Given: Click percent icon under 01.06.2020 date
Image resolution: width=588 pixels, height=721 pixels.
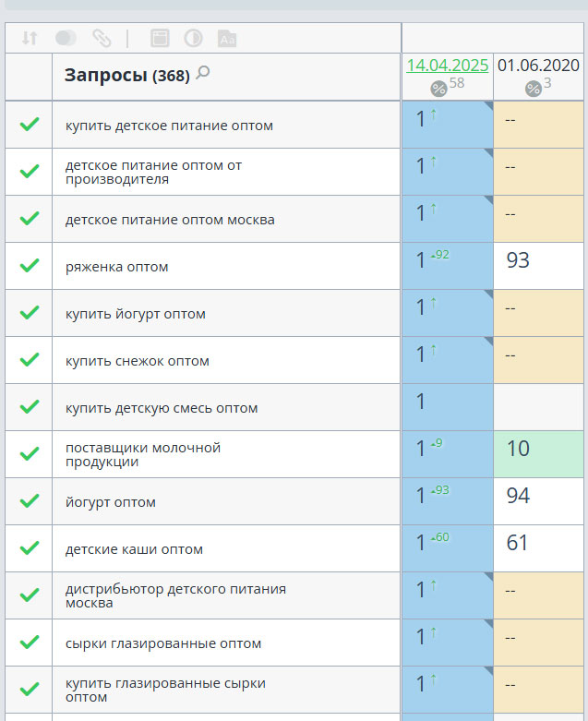Looking at the screenshot, I should point(533,88).
